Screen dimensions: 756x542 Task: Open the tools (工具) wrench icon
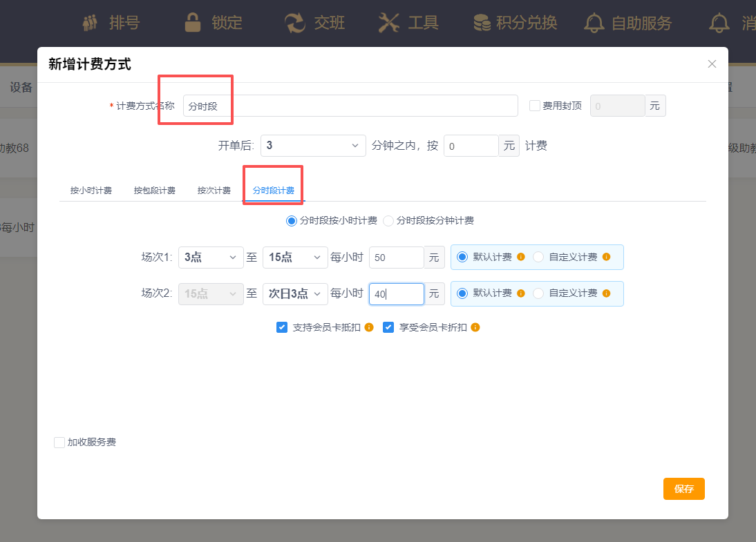389,23
